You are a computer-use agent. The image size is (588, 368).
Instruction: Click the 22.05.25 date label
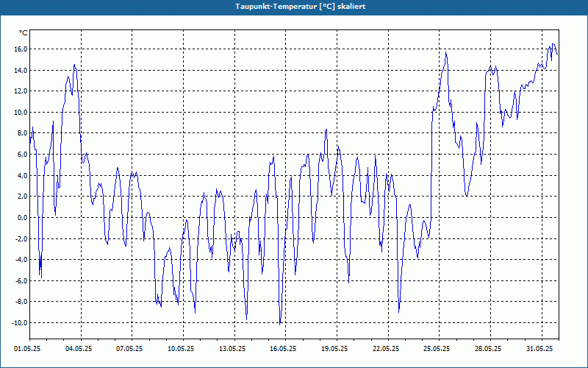click(386, 349)
